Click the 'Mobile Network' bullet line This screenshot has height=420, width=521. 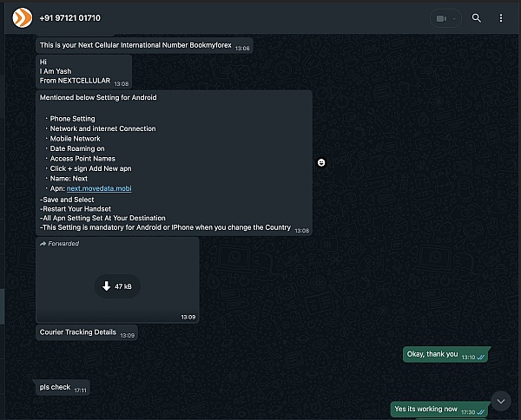pyautogui.click(x=75, y=139)
